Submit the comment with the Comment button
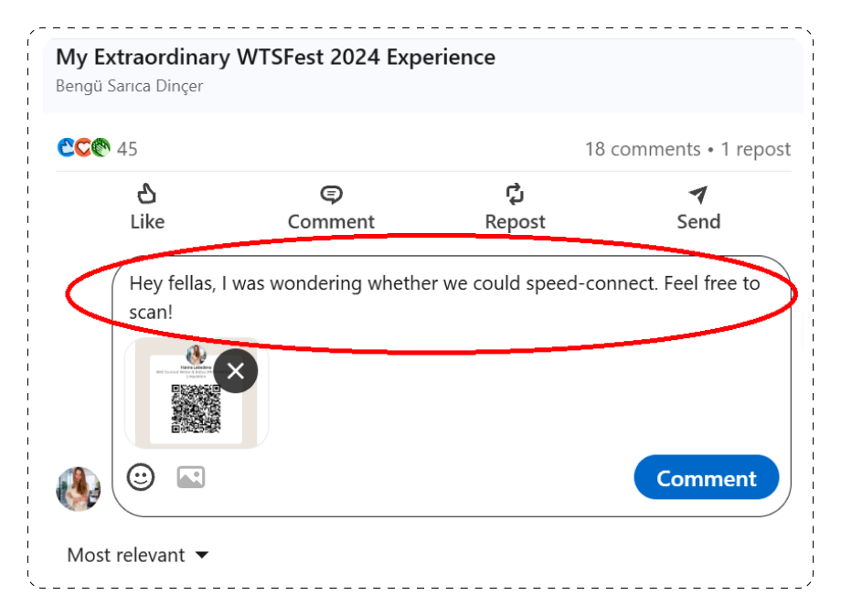 706,477
